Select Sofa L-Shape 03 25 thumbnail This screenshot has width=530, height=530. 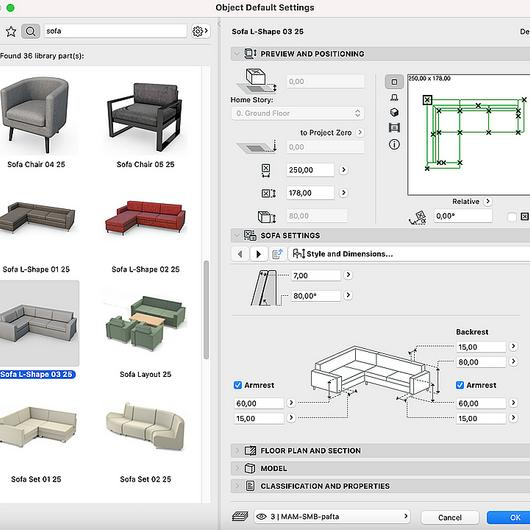[x=39, y=323]
